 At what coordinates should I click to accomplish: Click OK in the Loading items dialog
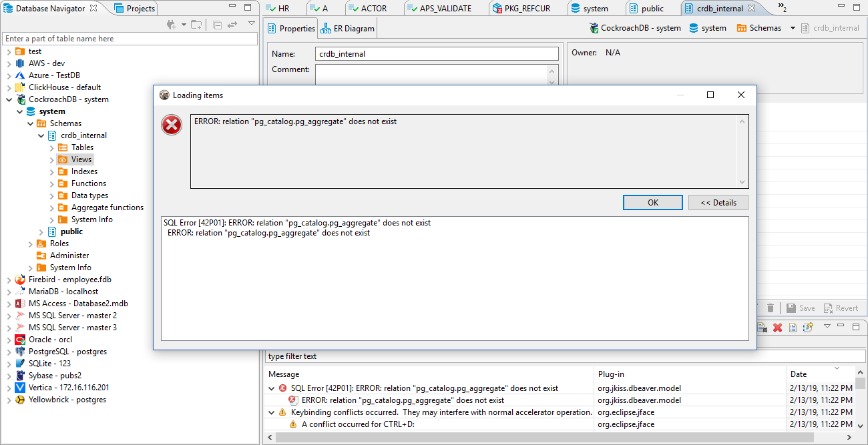(652, 202)
